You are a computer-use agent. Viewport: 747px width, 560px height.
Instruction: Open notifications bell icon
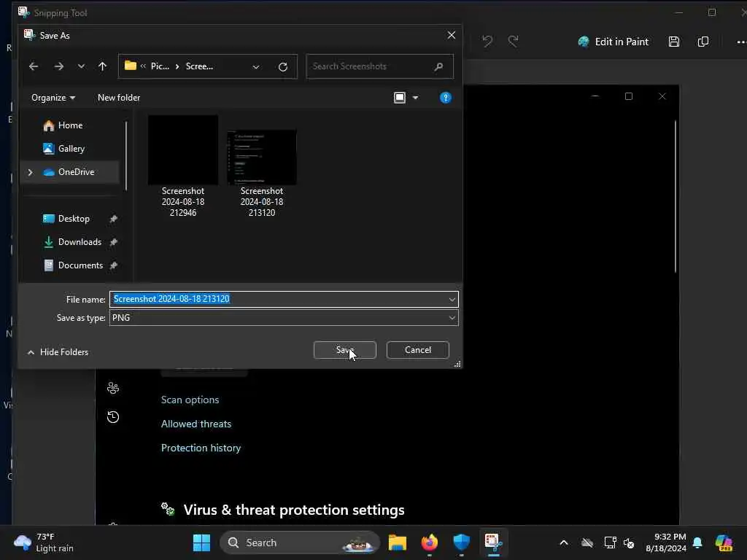(697, 542)
